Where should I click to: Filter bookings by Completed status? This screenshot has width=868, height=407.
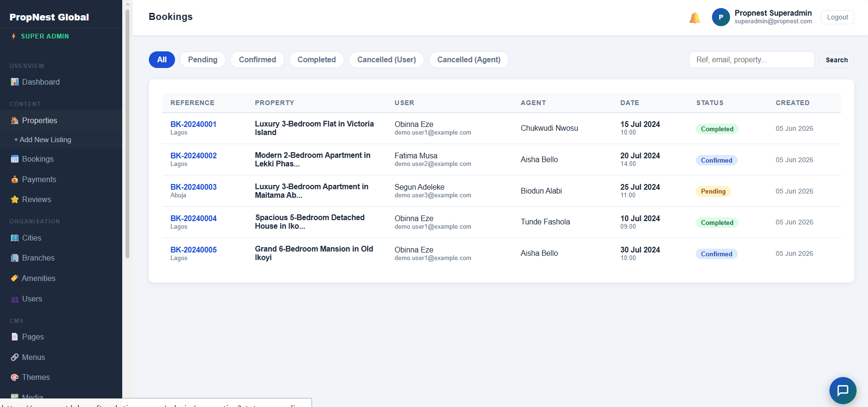tap(317, 59)
